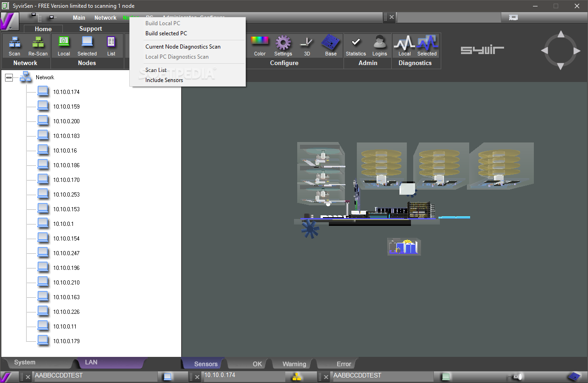588x383 pixels.
Task: Select node 10.10.0.183 in tree
Action: (67, 136)
